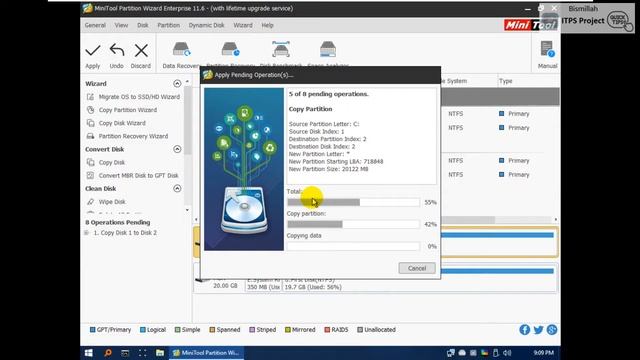Click the Copying data progress bar

(353, 246)
